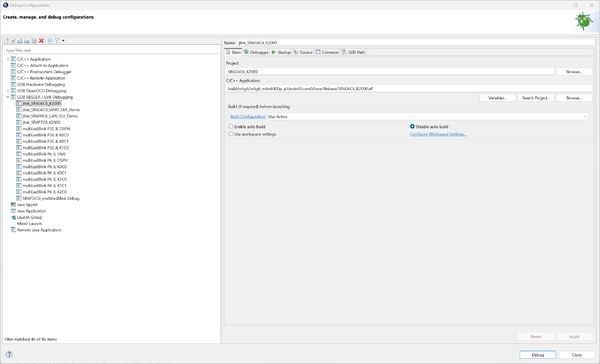Open the Build Configuration Use Active dropdown
The height and width of the screenshot is (364, 600).
click(427, 117)
